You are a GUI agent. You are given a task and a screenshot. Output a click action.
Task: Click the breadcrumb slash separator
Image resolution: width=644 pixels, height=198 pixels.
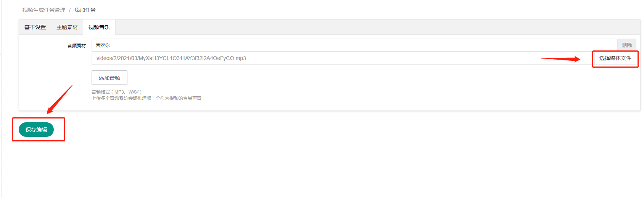(70, 10)
